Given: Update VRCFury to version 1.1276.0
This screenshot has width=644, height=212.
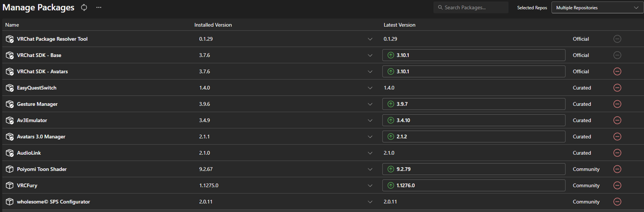Looking at the screenshot, I should pyautogui.click(x=474, y=186).
